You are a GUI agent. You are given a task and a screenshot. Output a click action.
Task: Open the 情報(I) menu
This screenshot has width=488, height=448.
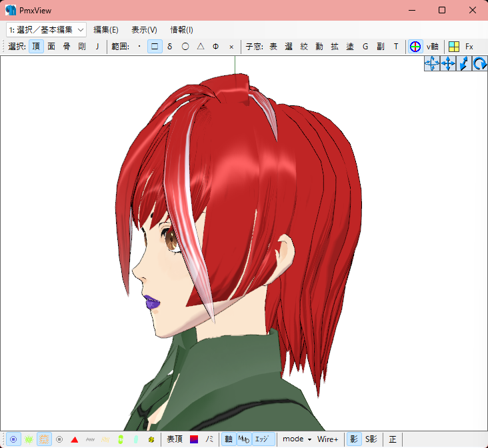click(x=181, y=29)
